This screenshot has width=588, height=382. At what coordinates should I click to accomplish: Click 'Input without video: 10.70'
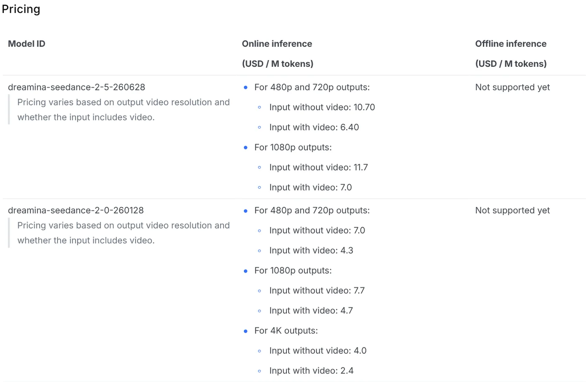[322, 107]
